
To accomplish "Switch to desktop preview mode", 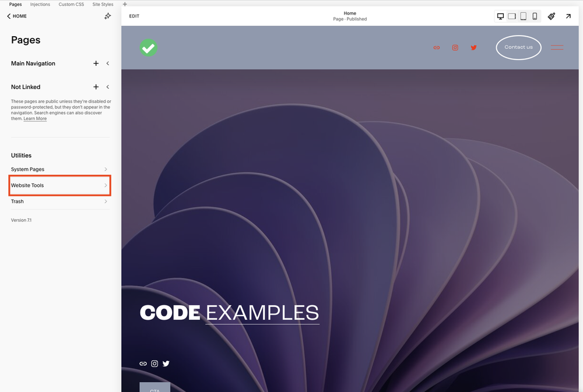I will pyautogui.click(x=500, y=16).
